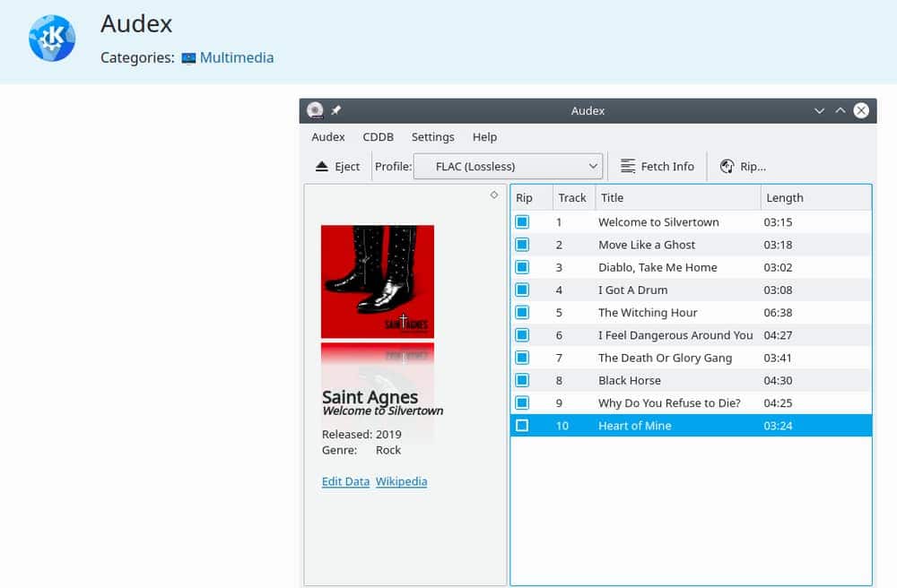Select the title Black Horse
The image size is (897, 588).
630,381
